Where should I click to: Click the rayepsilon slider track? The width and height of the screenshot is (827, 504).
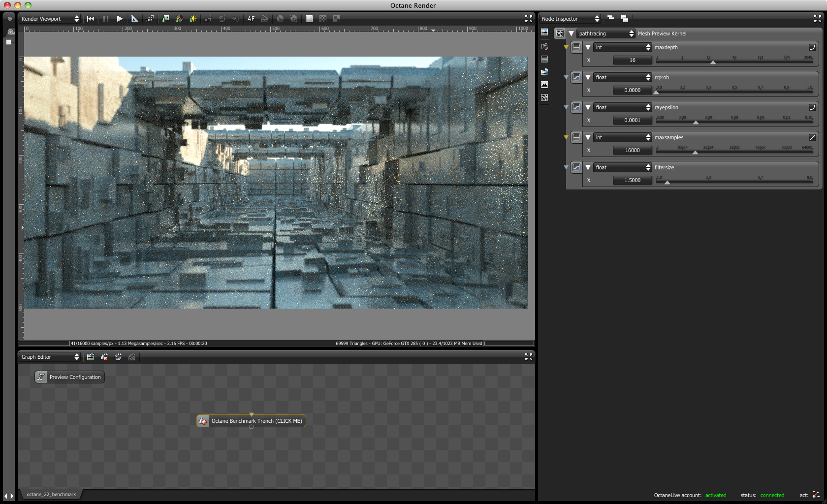pos(734,122)
